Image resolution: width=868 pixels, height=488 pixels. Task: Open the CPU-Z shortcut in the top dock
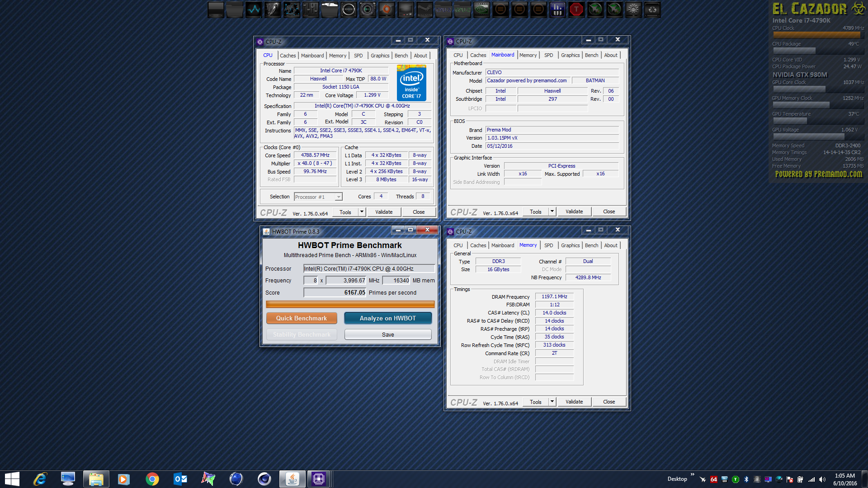[443, 9]
